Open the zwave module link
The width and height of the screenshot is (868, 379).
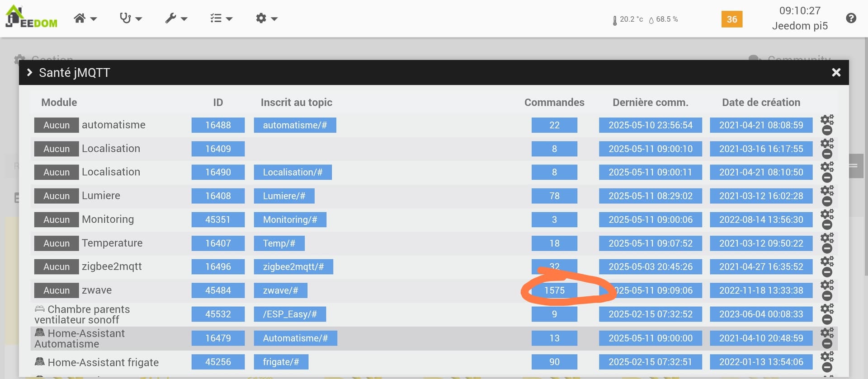pos(97,290)
